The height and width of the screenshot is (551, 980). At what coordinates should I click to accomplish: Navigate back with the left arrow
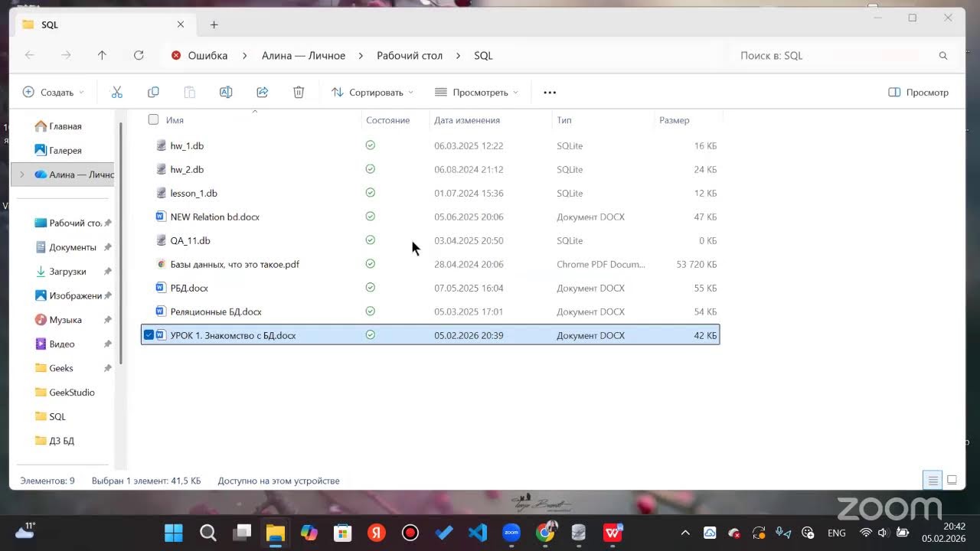coord(30,55)
